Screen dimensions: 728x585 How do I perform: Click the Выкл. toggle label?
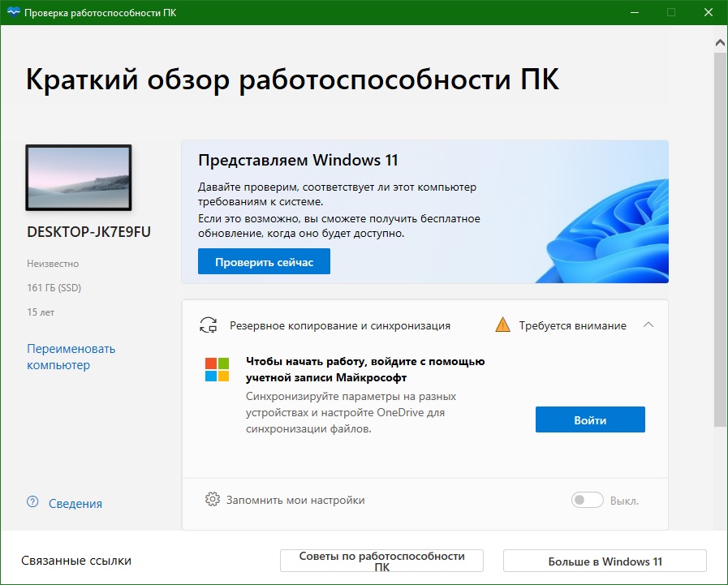point(624,501)
